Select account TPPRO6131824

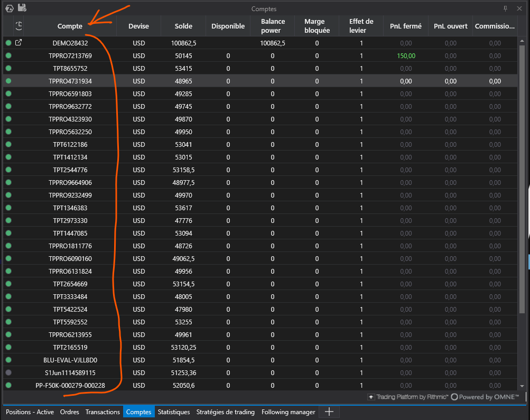(261, 271)
